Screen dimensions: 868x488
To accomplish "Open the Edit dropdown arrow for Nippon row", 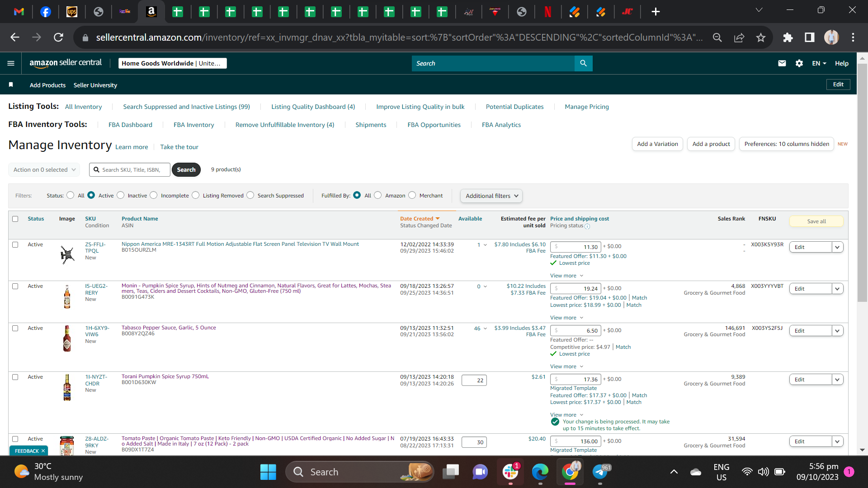I will [x=837, y=247].
